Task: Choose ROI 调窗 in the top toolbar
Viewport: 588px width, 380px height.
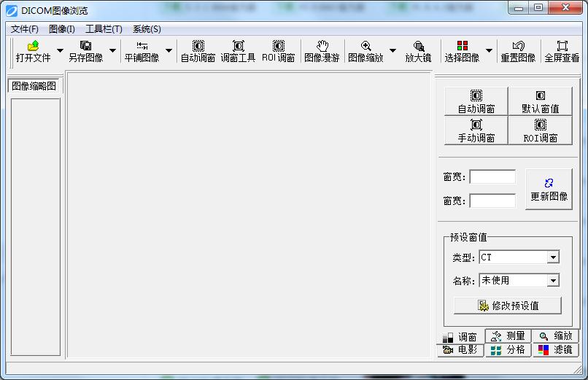Action: 278,51
